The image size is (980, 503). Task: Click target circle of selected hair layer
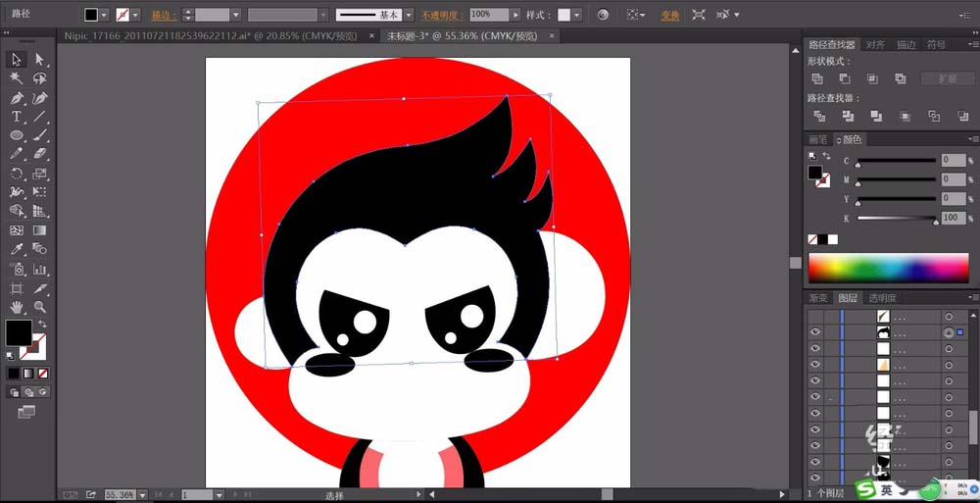(x=949, y=332)
